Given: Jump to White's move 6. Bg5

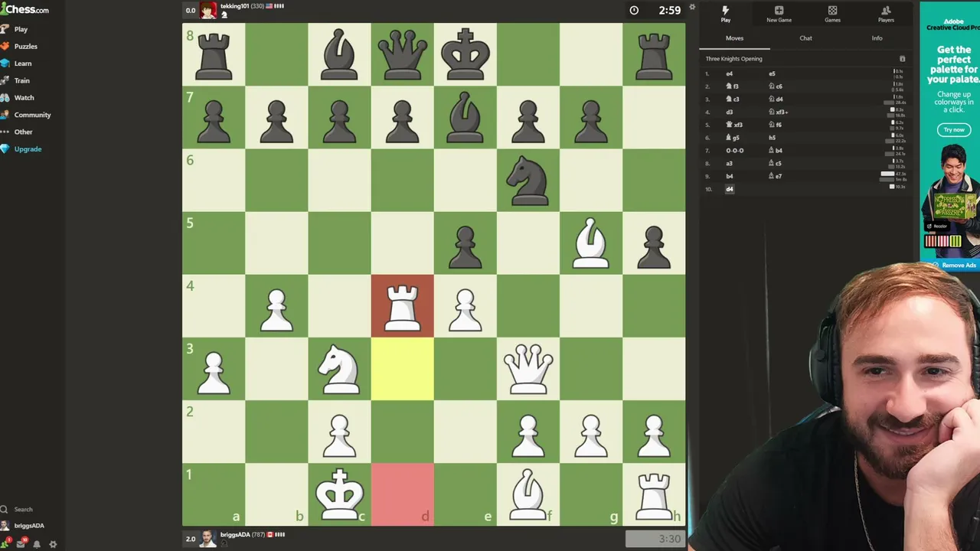Looking at the screenshot, I should pyautogui.click(x=733, y=138).
